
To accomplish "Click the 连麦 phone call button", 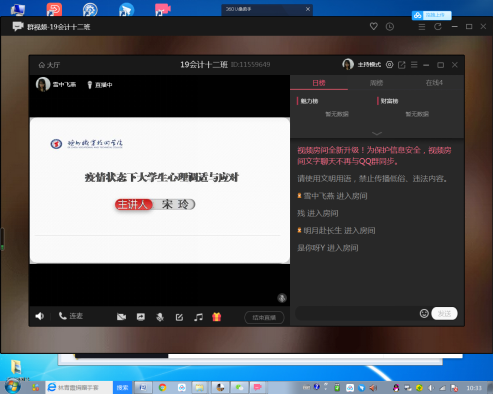I will pos(71,316).
